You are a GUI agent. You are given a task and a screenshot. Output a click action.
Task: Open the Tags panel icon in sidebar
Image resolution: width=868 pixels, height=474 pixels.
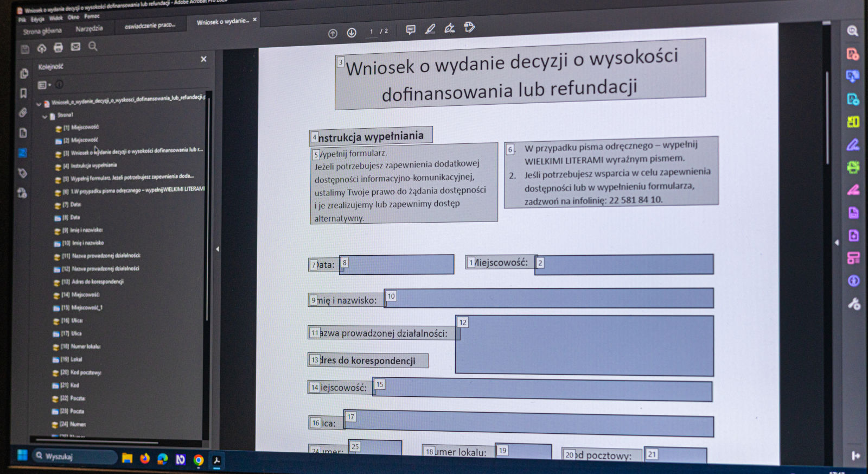[x=23, y=173]
